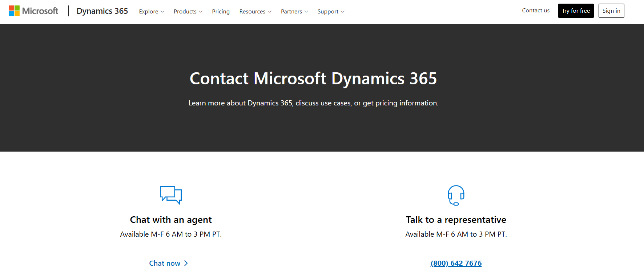Click the Microsoft logo
The image size is (644, 277).
click(33, 11)
